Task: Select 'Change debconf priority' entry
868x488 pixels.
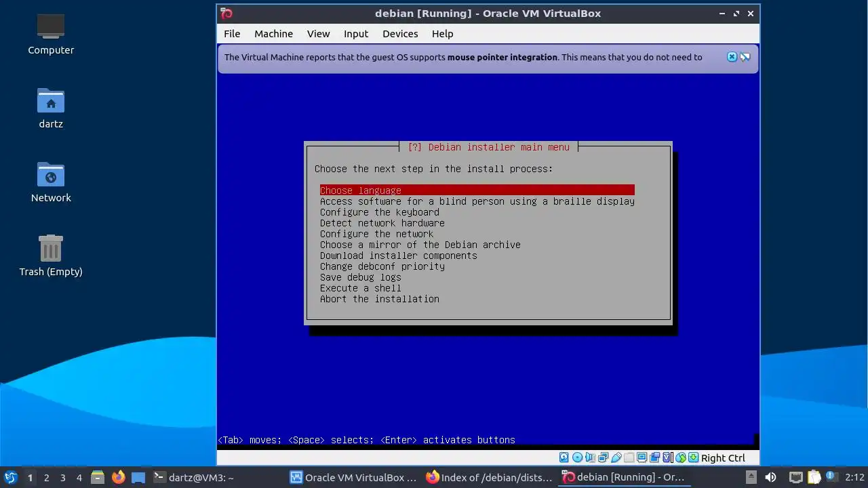Action: pyautogui.click(x=382, y=266)
